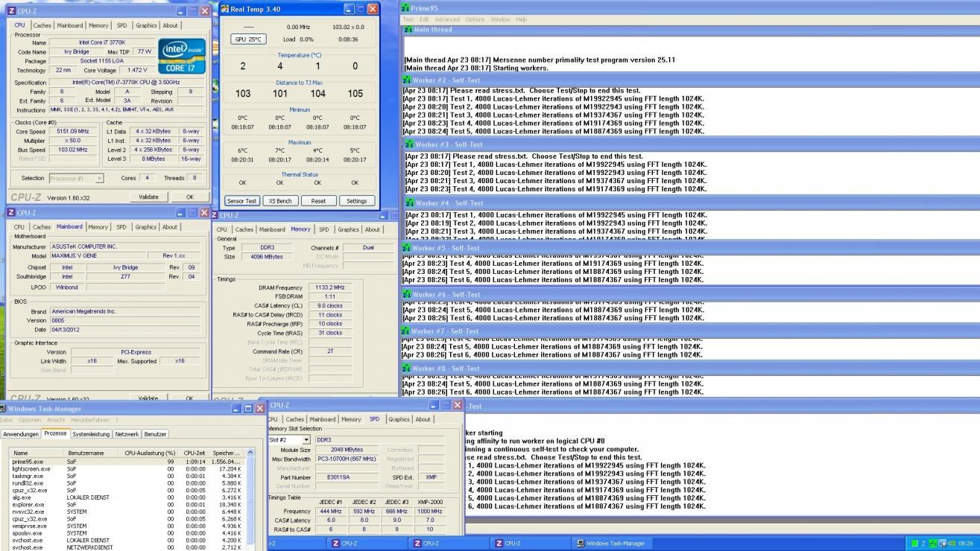
Task: Open the Slot #2 dropdown in the CPU-Z SPD tab
Action: [306, 440]
